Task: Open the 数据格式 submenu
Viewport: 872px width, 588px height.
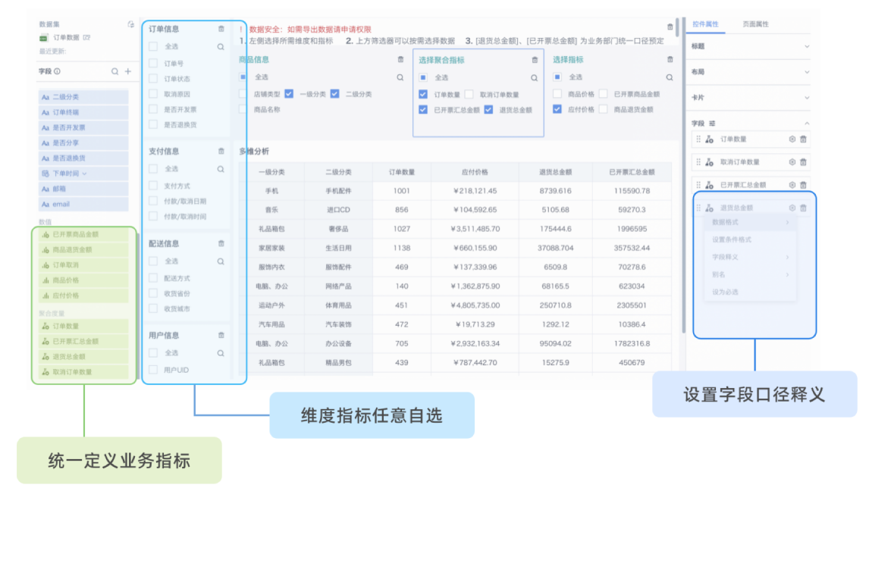Action: tap(750, 223)
